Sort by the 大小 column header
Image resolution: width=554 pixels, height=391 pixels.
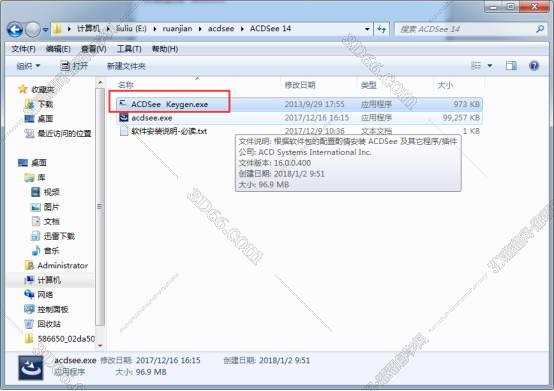(445, 85)
